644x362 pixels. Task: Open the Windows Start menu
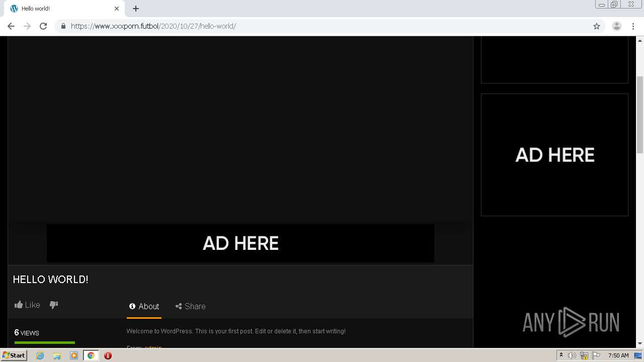(x=14, y=355)
